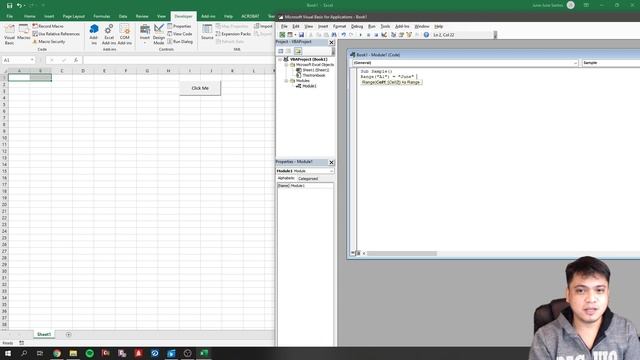
Task: Click the Insert Function fx icon
Action: 76,60
